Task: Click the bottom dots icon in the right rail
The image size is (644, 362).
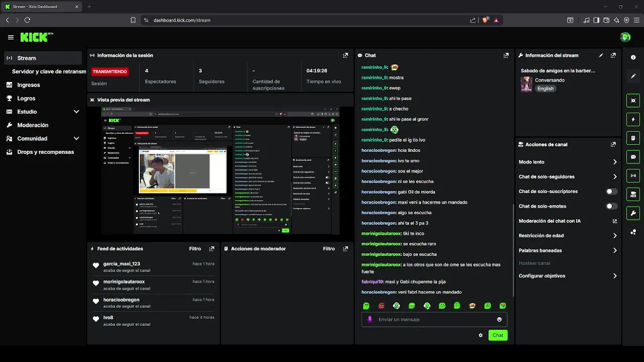Action: [633, 232]
